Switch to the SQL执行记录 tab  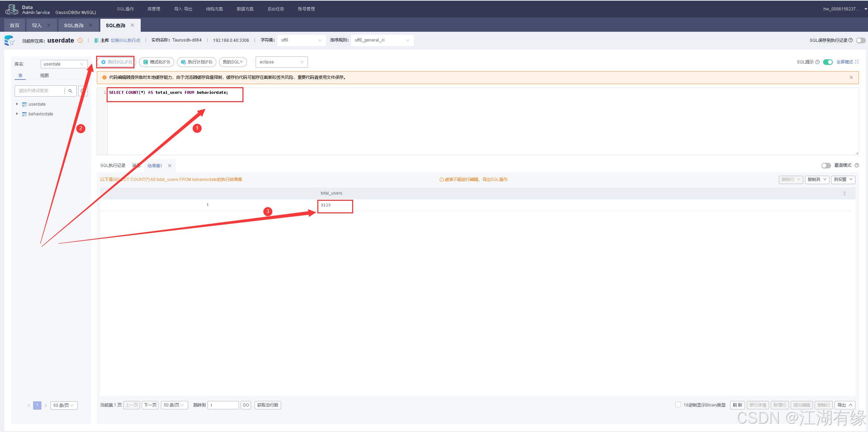[x=113, y=166]
